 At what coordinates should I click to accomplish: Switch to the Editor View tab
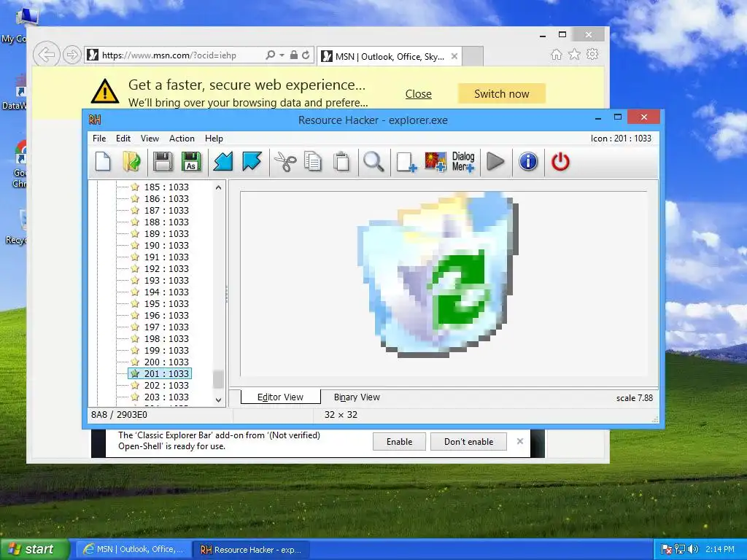tap(280, 397)
